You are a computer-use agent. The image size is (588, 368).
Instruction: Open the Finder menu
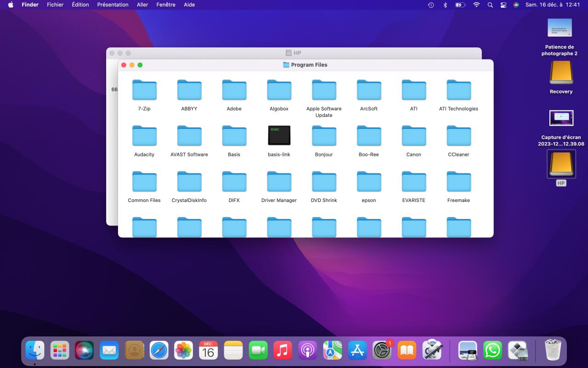point(30,5)
